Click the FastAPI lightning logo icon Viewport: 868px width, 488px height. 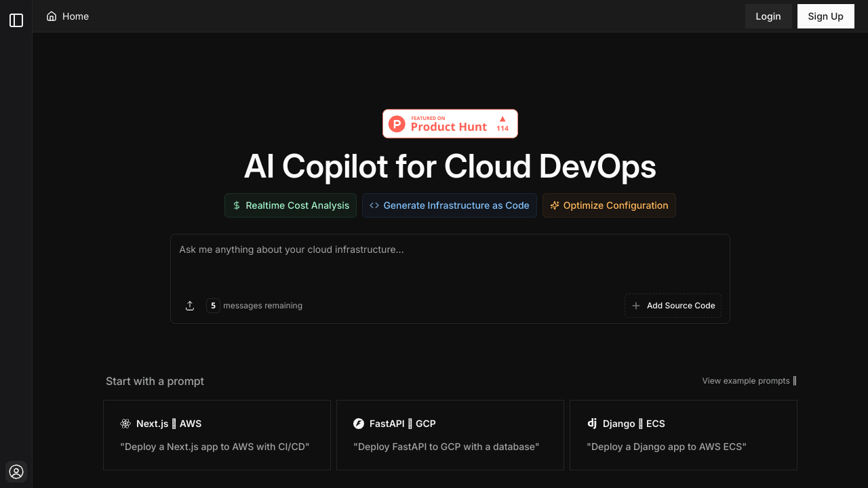359,424
